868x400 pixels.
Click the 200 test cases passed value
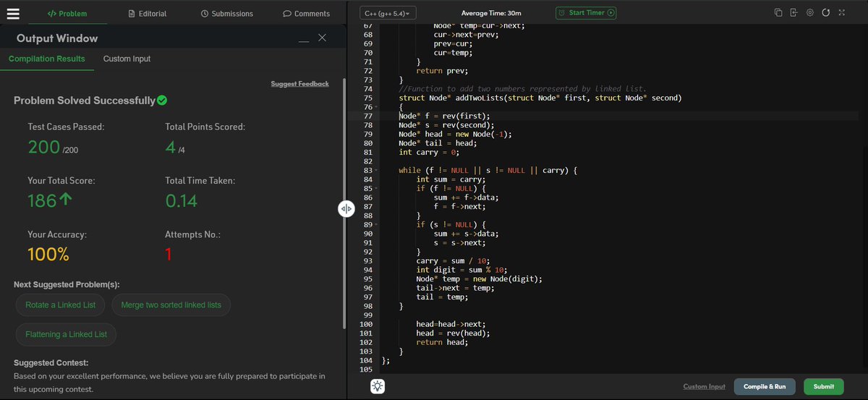coord(43,148)
